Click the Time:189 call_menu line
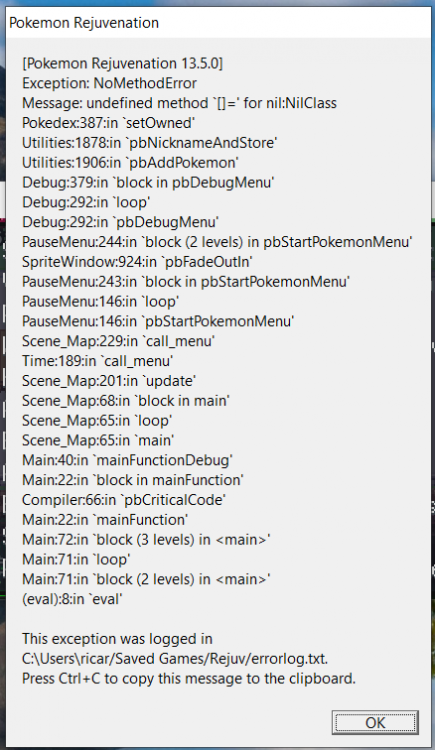 [x=98, y=361]
